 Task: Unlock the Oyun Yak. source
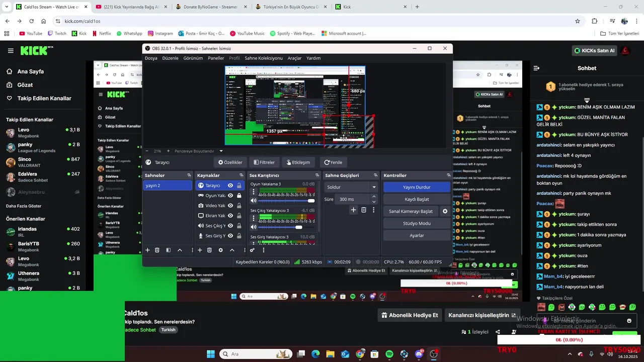tap(239, 196)
